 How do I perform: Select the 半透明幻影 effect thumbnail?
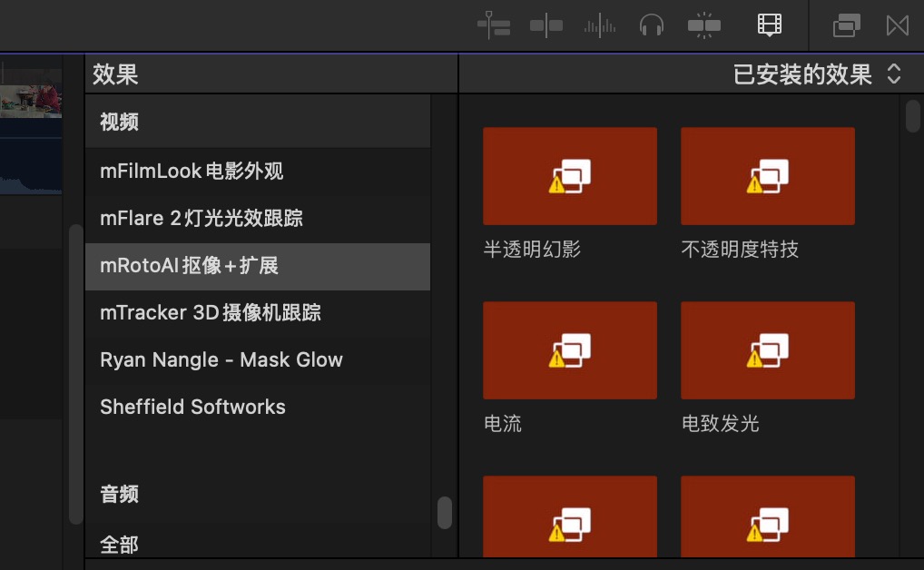pyautogui.click(x=569, y=176)
